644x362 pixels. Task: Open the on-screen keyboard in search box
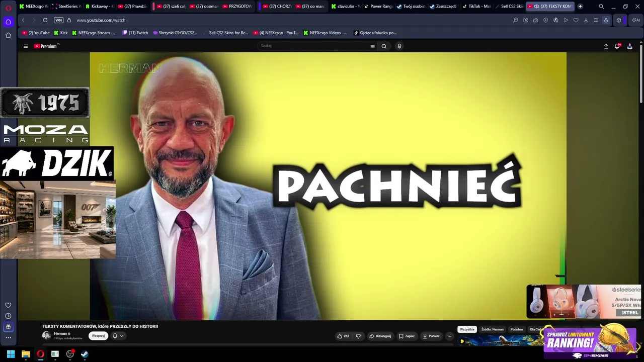click(x=372, y=46)
